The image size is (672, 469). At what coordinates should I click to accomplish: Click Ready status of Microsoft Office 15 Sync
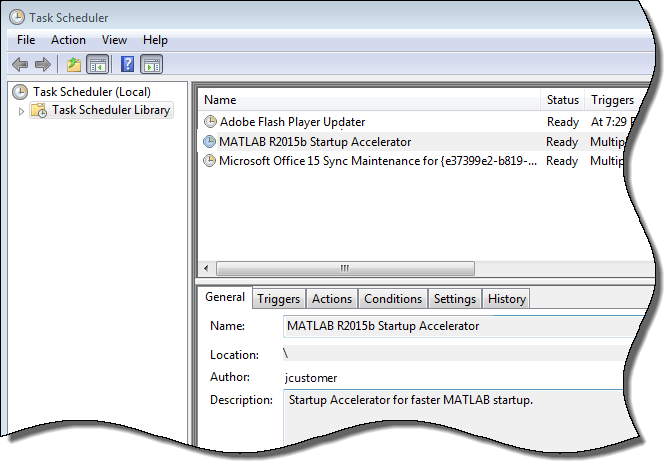(x=562, y=161)
